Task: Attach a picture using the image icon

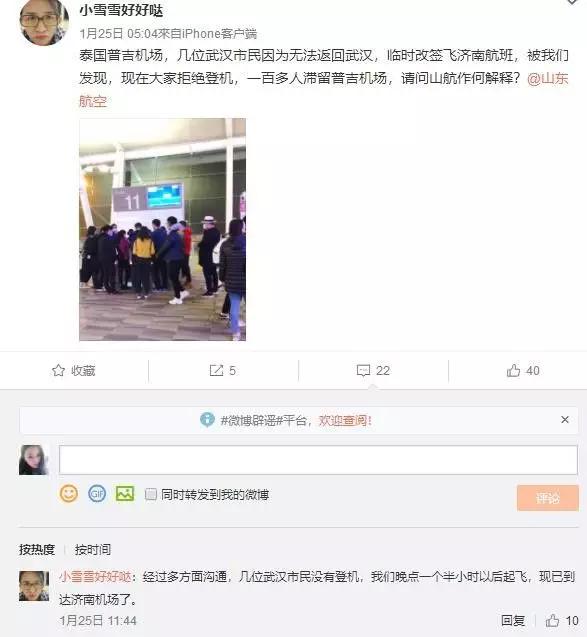Action: click(125, 494)
